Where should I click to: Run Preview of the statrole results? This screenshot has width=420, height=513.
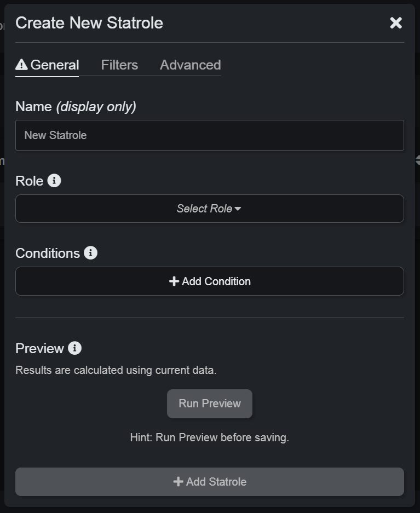(x=209, y=404)
